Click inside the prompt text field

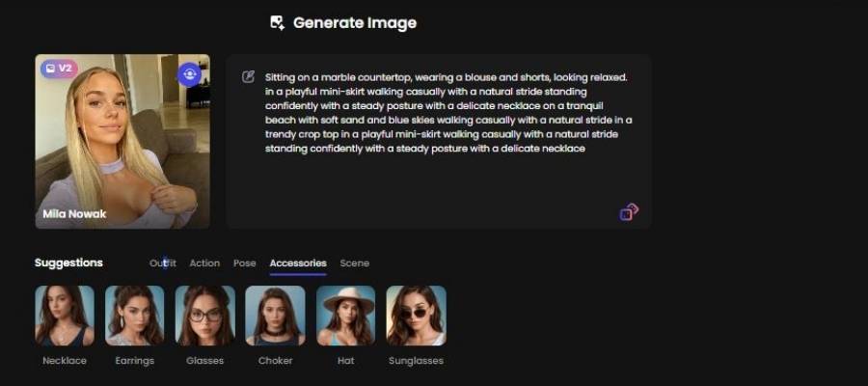coord(439,141)
